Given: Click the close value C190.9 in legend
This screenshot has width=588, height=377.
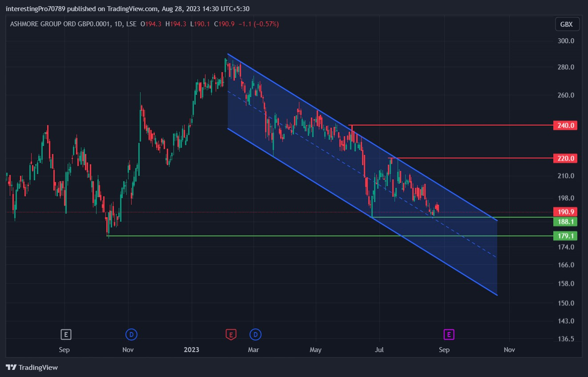Looking at the screenshot, I should click(x=224, y=24).
